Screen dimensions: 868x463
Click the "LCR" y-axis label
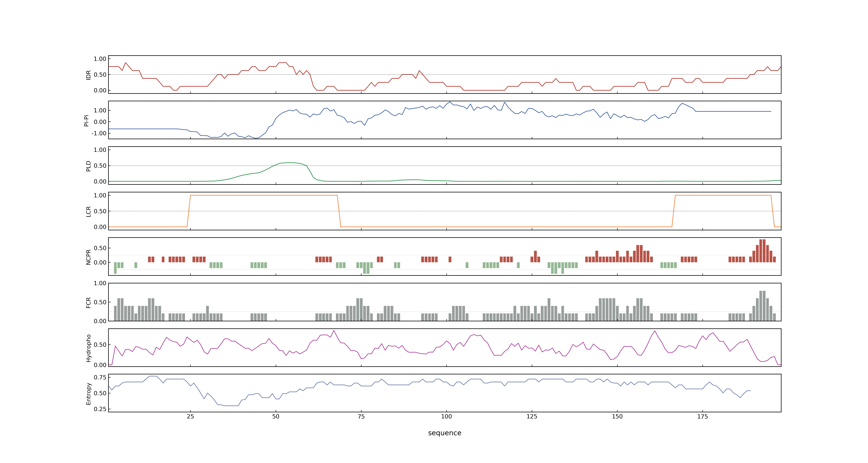(x=89, y=211)
